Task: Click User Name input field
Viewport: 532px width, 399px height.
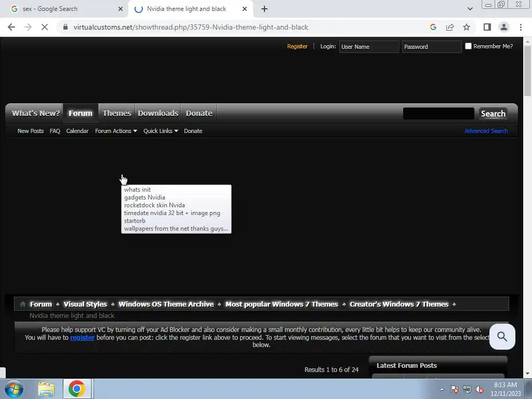Action: pos(369,46)
